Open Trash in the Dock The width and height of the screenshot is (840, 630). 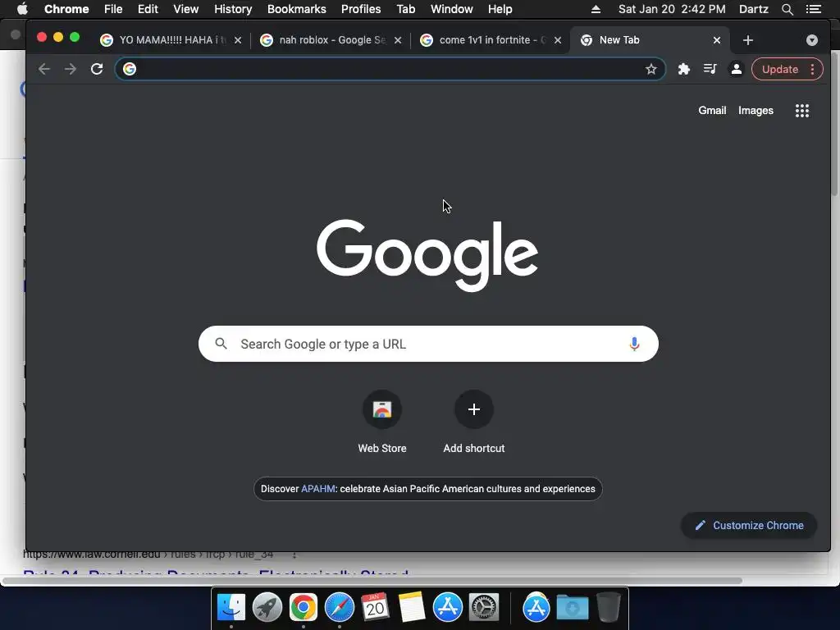[608, 608]
